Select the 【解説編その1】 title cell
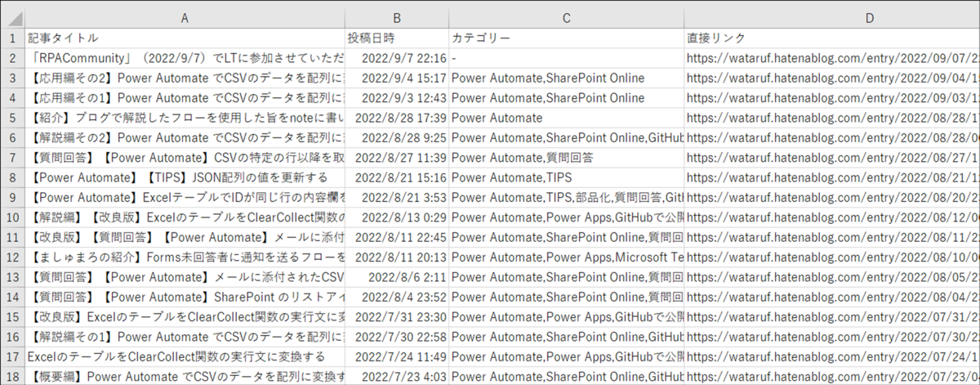This screenshot has height=385, width=980. coord(185,337)
